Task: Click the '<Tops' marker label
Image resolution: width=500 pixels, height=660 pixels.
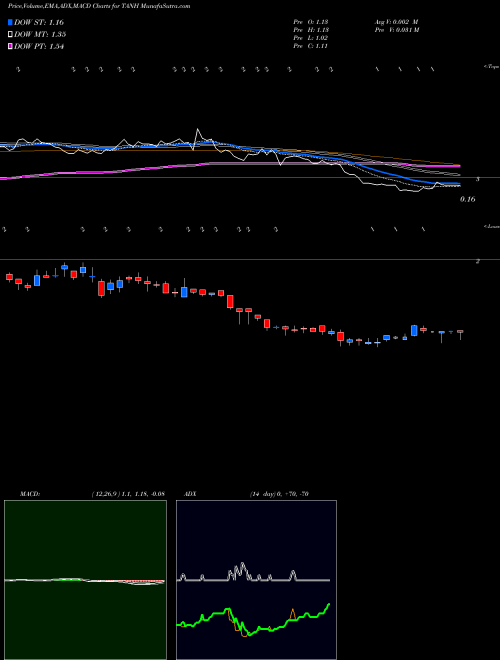Action: point(492,67)
